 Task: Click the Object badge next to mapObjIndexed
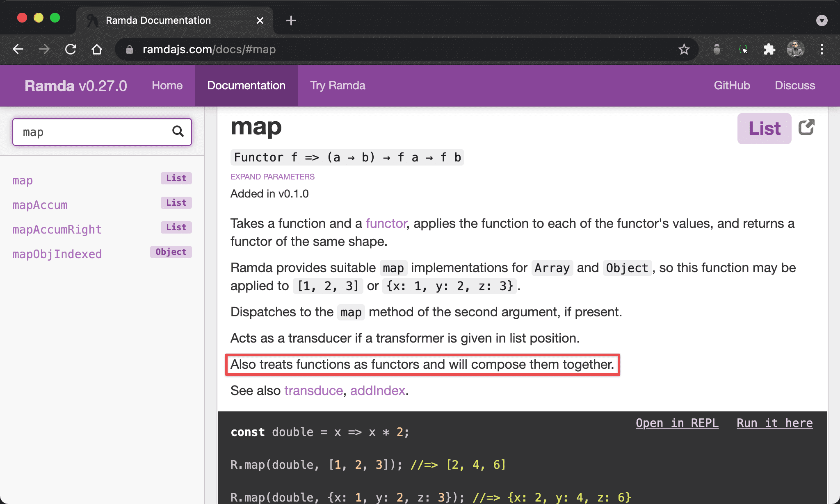[x=171, y=252]
